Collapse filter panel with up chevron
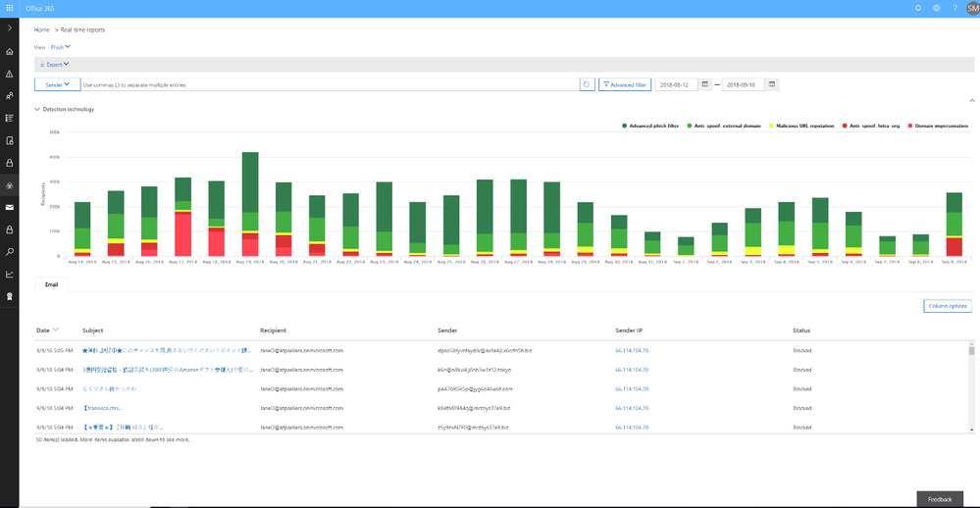The width and height of the screenshot is (980, 508). tap(972, 100)
